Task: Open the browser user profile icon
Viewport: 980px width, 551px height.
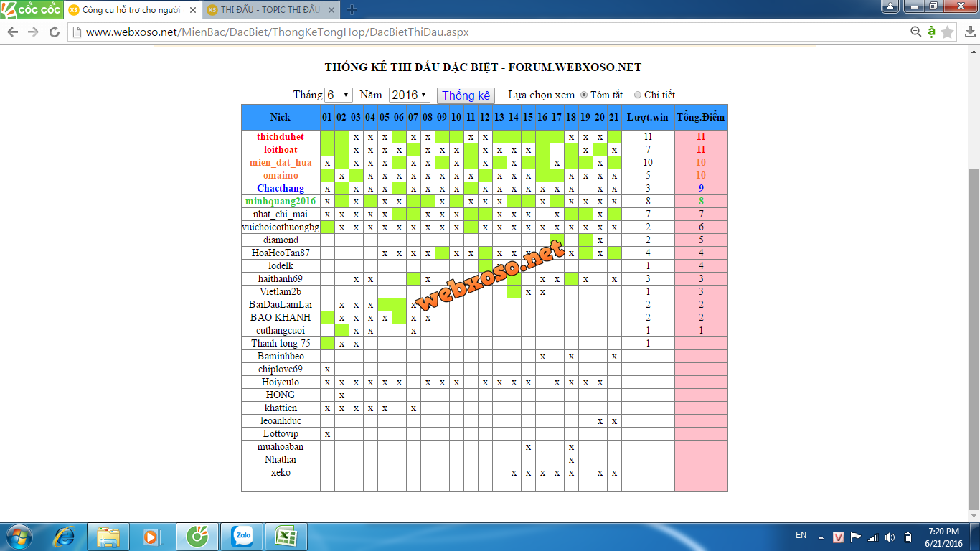Action: click(x=890, y=6)
